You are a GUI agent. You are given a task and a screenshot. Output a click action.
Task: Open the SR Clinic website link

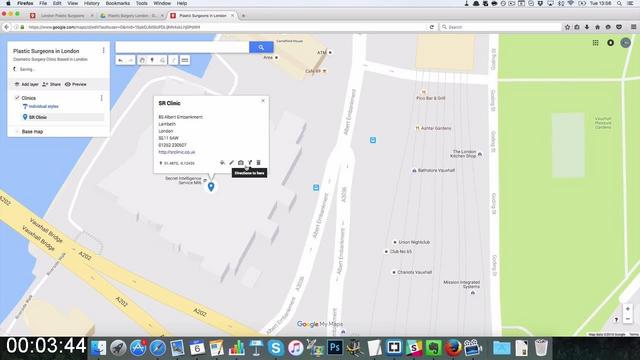pos(177,152)
